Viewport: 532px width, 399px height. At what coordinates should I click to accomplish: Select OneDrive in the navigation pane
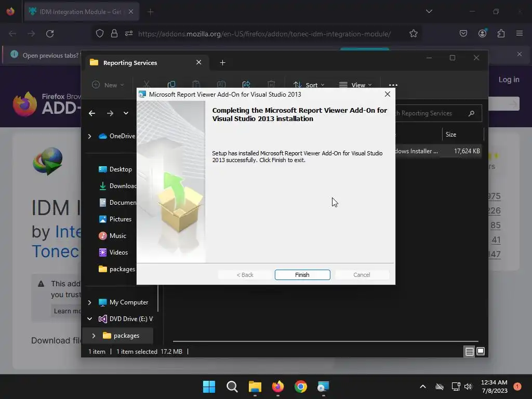coord(117,136)
